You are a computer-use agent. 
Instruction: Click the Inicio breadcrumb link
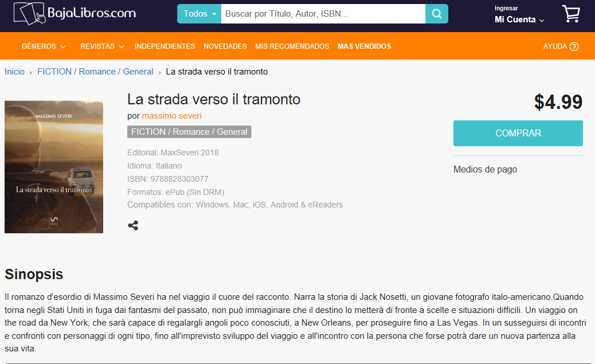[15, 72]
